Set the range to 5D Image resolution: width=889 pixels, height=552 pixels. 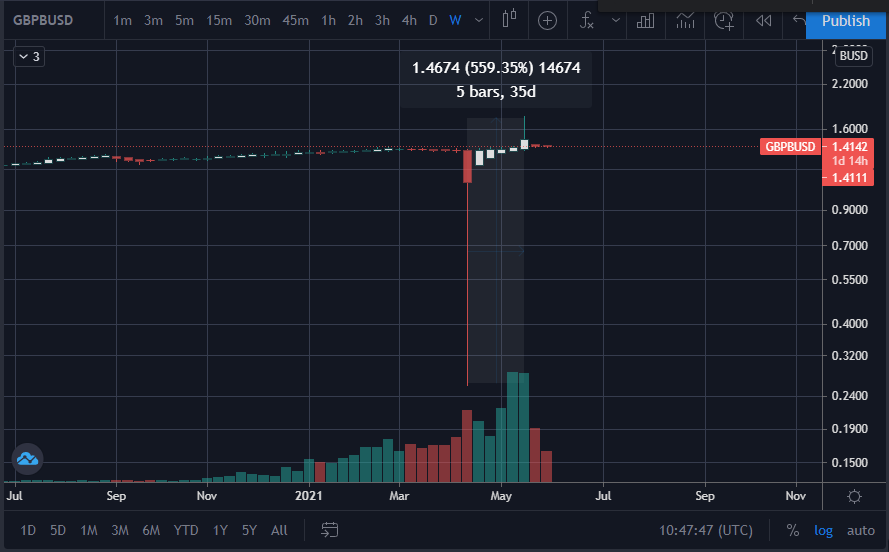click(x=58, y=530)
